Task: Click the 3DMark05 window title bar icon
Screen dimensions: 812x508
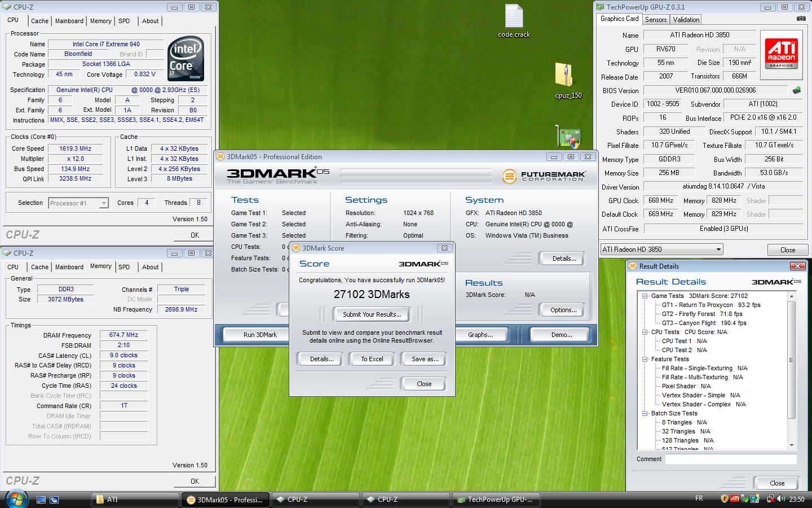Action: (x=221, y=157)
